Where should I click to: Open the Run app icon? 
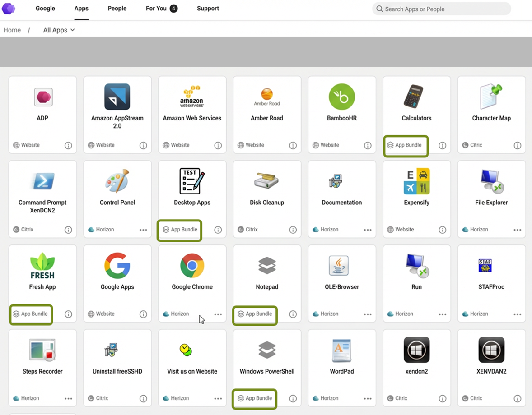[417, 266]
